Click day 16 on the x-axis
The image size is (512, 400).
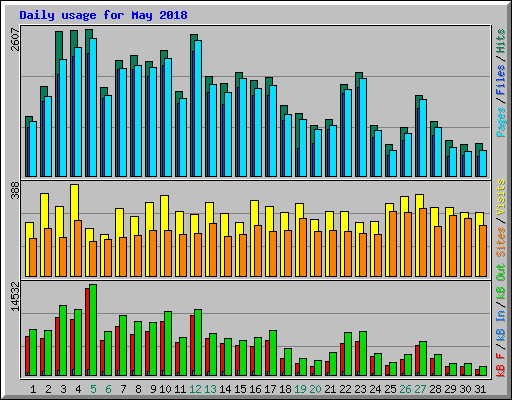click(x=255, y=389)
